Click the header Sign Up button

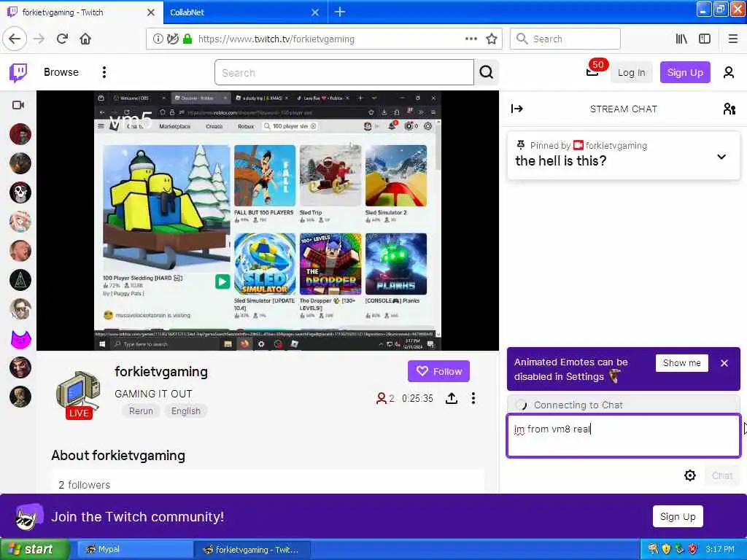685,72
